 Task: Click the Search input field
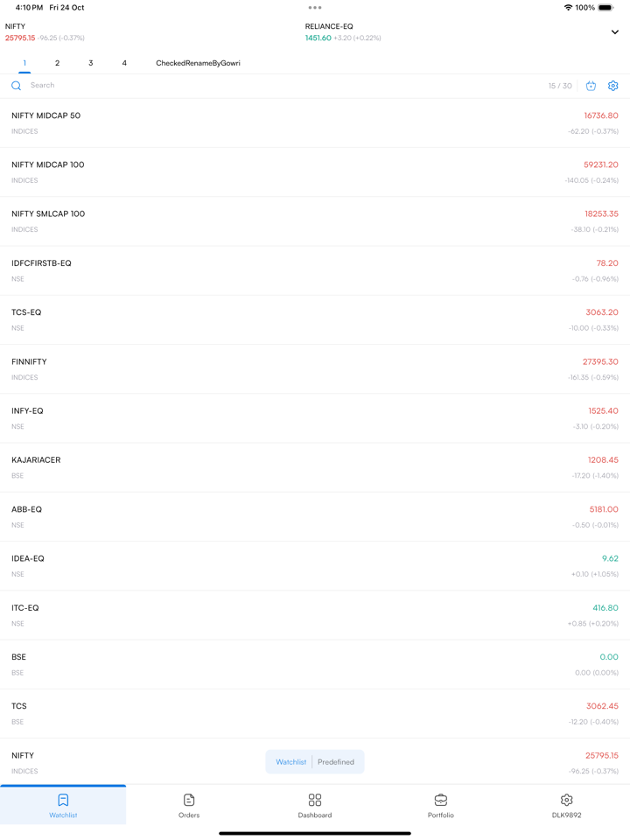point(262,86)
